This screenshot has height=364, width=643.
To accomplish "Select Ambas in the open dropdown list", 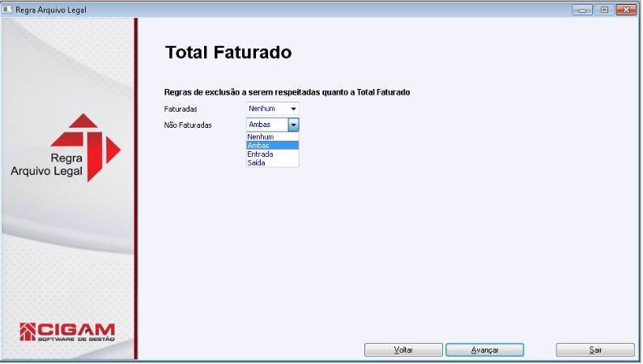I will coord(272,146).
